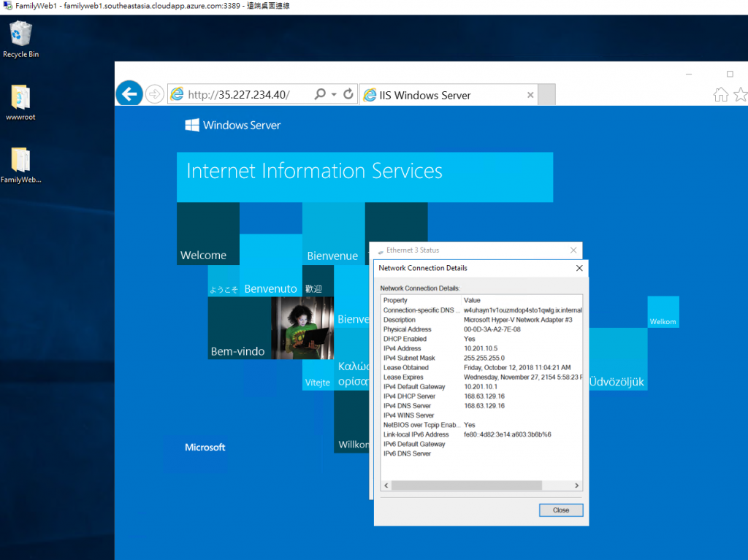
Task: Select the NetBIOS over Tcpip row
Action: [x=482, y=424]
